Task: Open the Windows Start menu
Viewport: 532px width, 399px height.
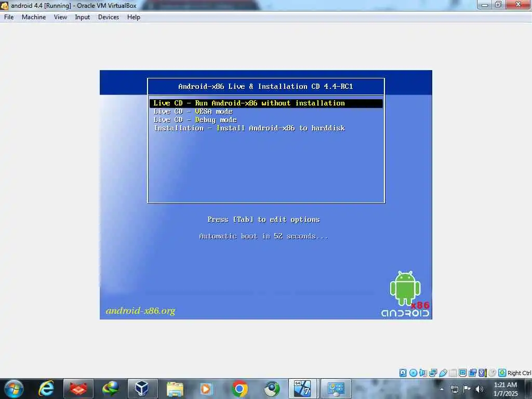Action: pyautogui.click(x=14, y=389)
